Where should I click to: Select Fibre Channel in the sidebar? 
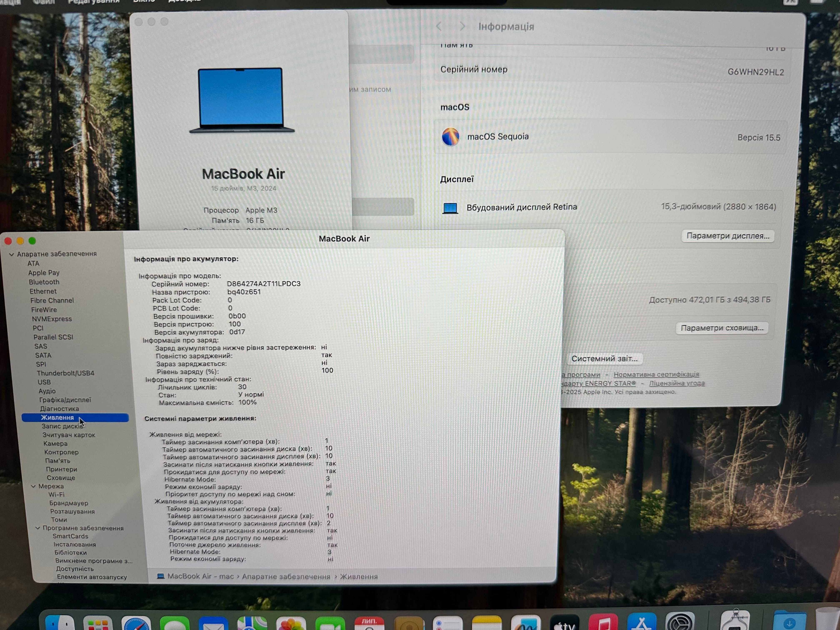pyautogui.click(x=52, y=300)
